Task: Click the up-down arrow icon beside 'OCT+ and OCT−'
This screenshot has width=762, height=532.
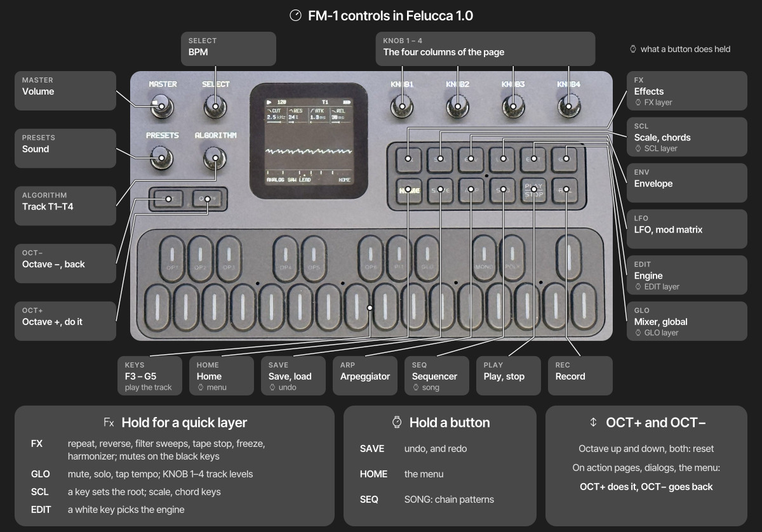Action: tap(593, 423)
